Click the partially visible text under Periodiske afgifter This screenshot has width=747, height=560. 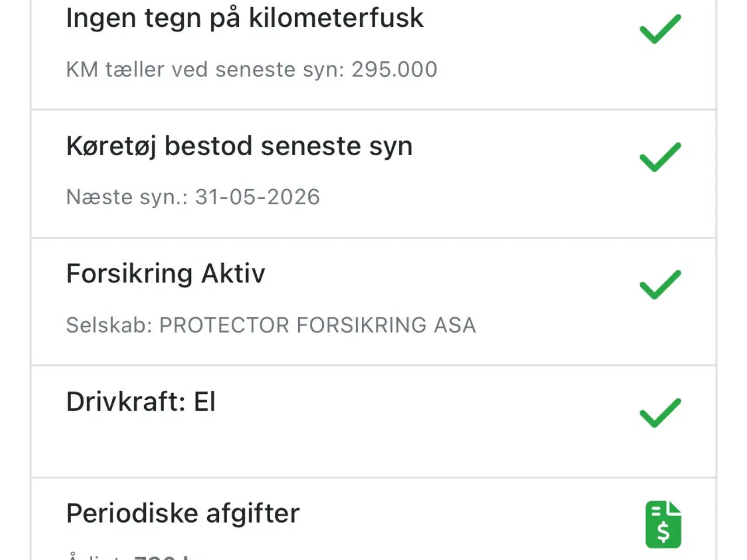[134, 555]
